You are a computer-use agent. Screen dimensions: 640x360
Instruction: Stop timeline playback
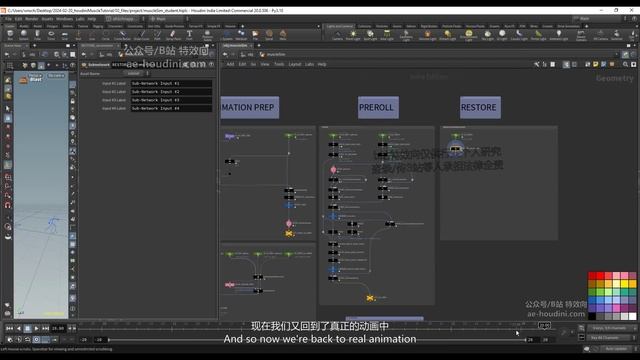(x=27, y=328)
